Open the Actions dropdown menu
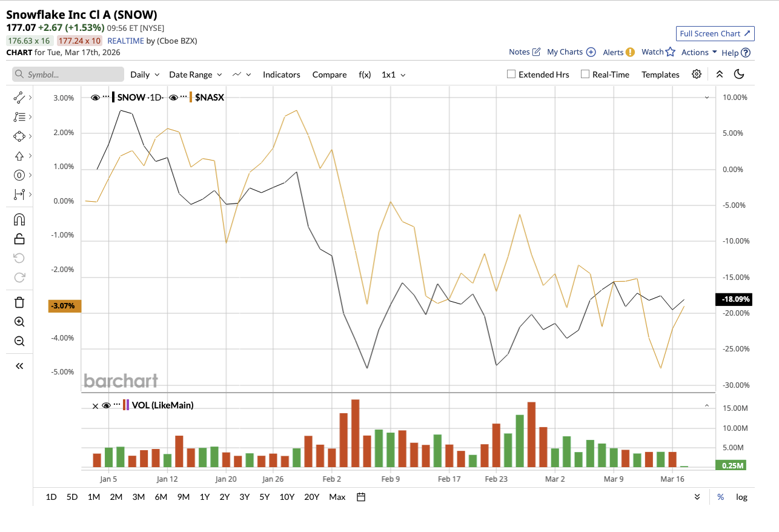 click(x=700, y=52)
